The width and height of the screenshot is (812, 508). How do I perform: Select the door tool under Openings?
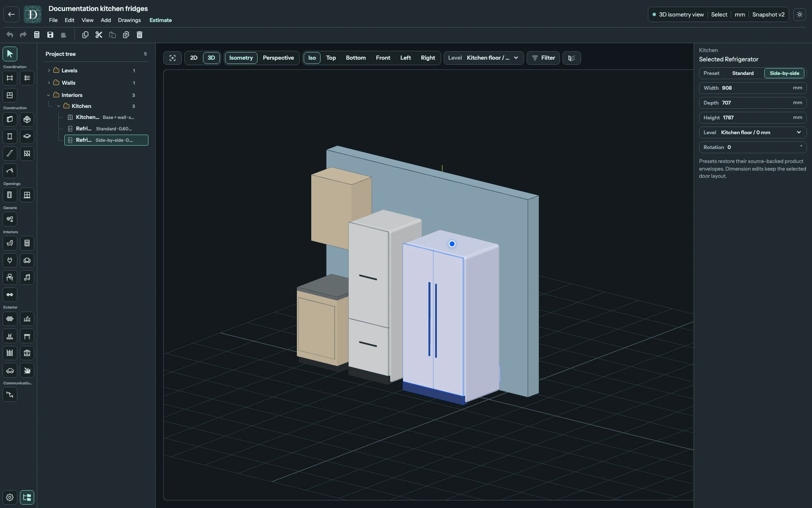coord(10,195)
